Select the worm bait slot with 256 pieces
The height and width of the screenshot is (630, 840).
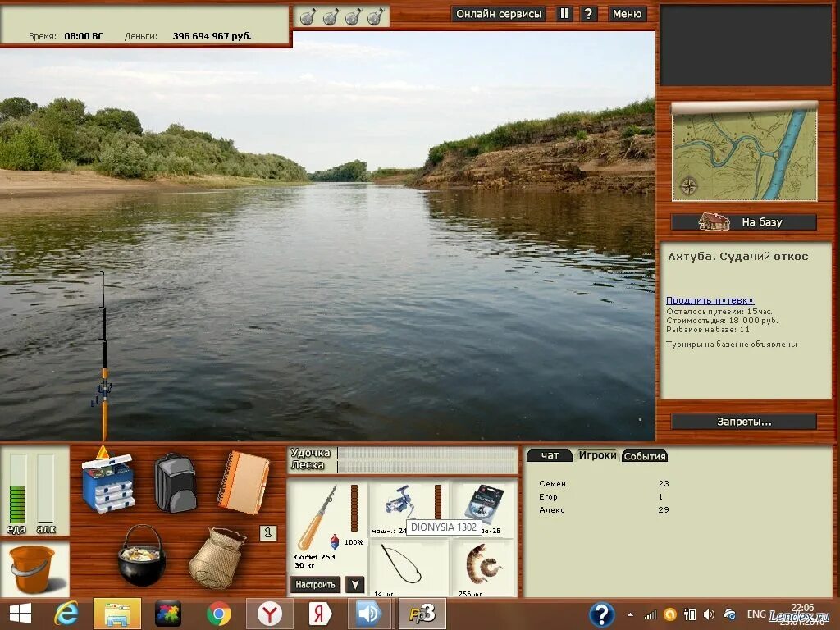click(484, 568)
